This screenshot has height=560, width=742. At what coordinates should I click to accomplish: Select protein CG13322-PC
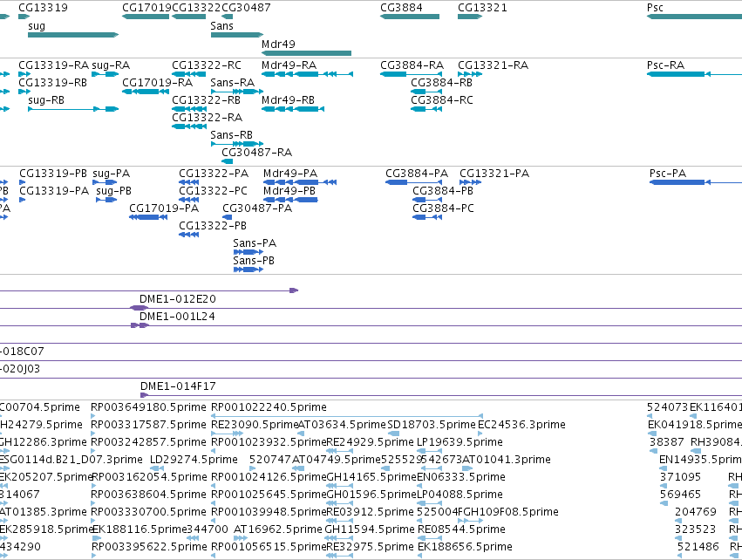[x=213, y=191]
